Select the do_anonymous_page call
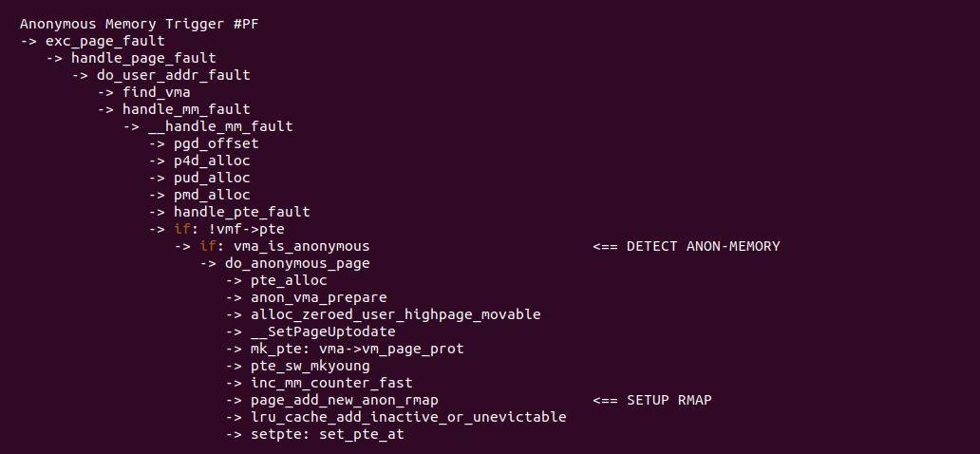The height and width of the screenshot is (454, 980). point(297,263)
